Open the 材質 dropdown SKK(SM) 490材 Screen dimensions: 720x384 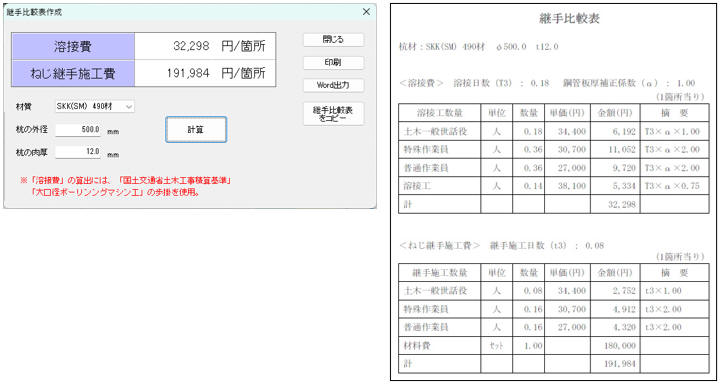95,107
